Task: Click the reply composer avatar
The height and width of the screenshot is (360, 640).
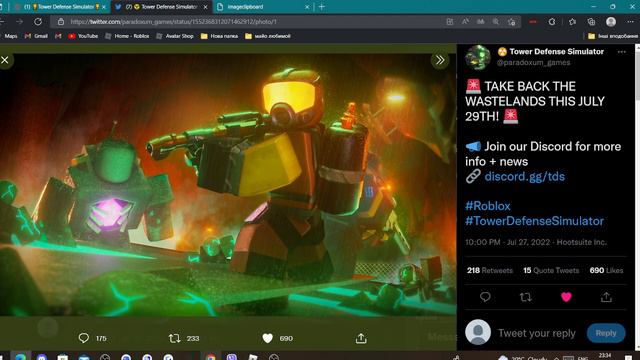Action: [x=478, y=332]
